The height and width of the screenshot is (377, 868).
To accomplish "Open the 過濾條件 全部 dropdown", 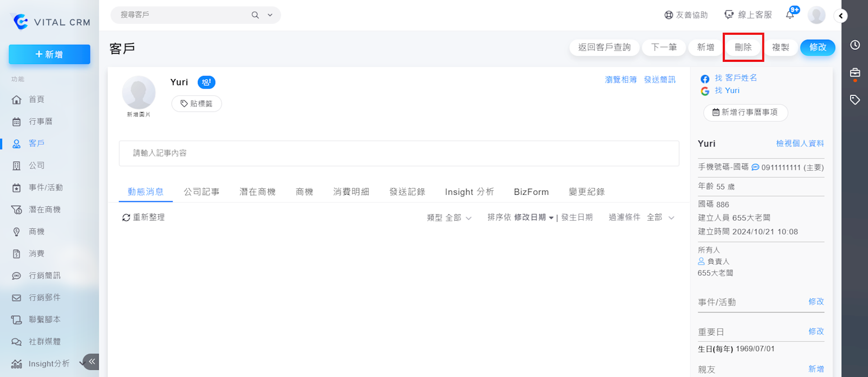I will click(x=641, y=218).
